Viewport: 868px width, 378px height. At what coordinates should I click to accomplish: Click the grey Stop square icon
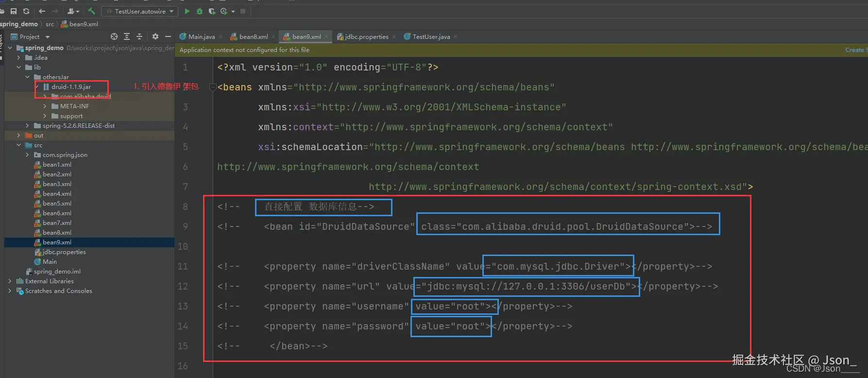pyautogui.click(x=243, y=11)
